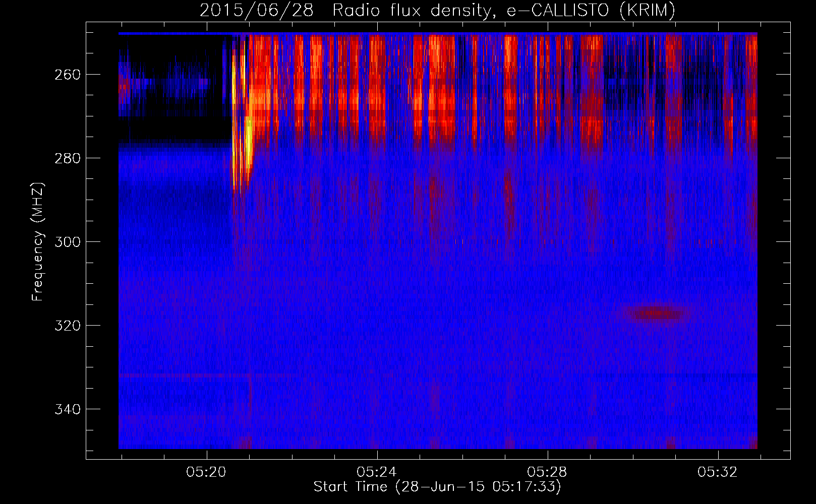Click the 260 frequency tick label

pos(67,75)
